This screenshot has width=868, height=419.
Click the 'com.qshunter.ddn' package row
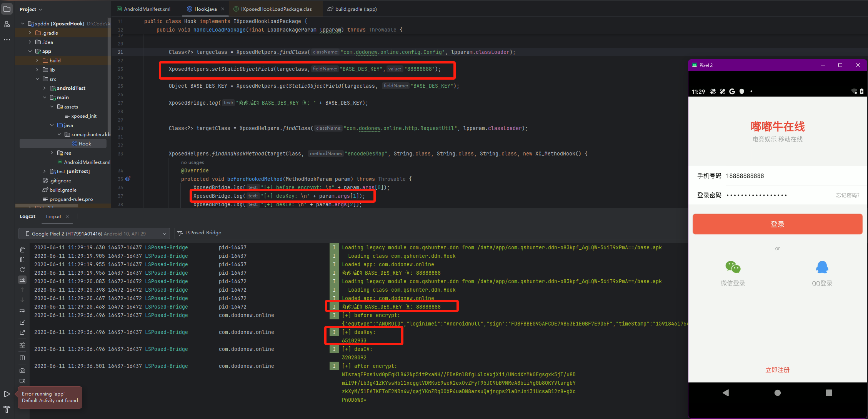pyautogui.click(x=63, y=134)
